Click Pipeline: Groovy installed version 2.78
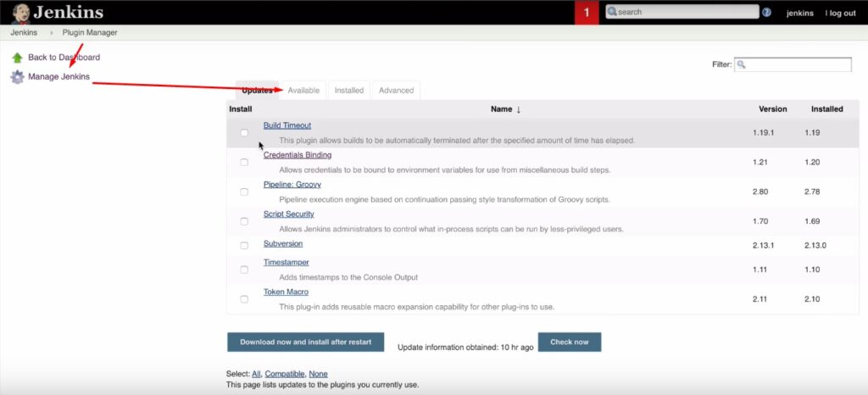 click(813, 192)
